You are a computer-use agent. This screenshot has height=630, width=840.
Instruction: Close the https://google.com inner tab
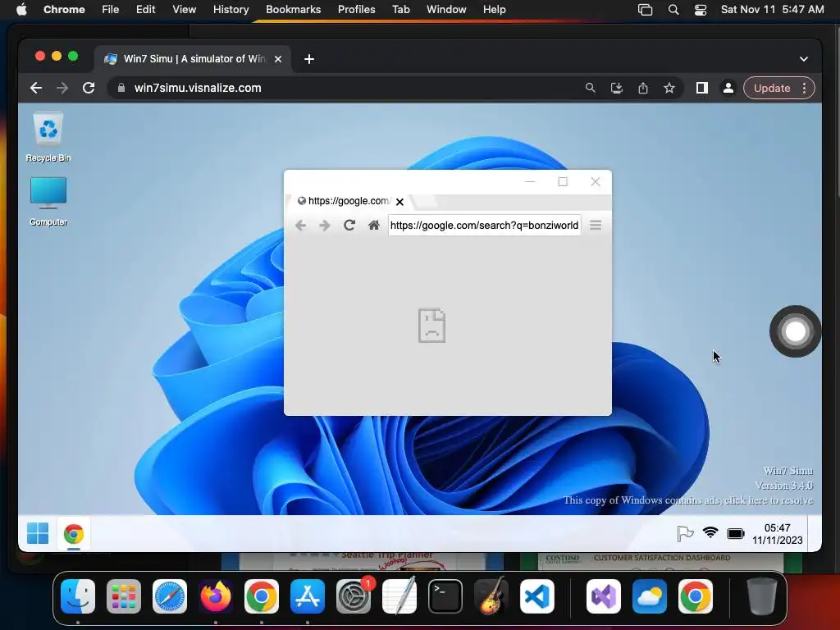tap(399, 202)
